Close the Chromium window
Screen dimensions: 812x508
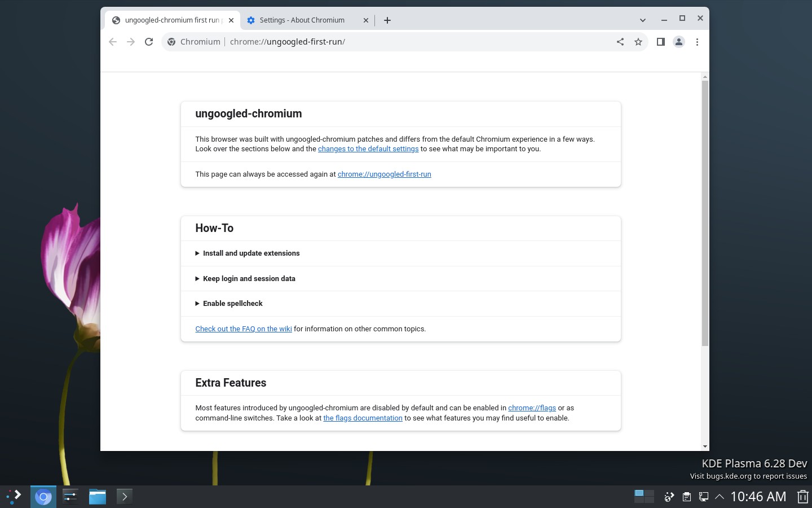[700, 18]
